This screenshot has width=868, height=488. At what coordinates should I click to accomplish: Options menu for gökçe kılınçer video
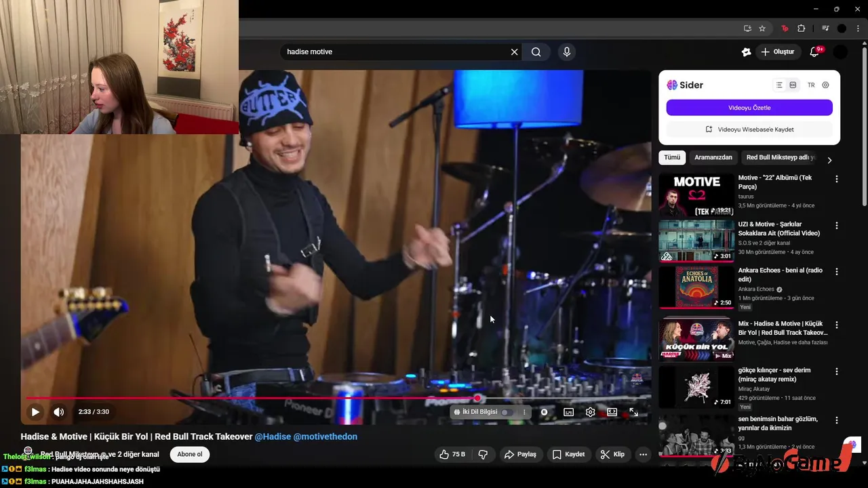837,371
